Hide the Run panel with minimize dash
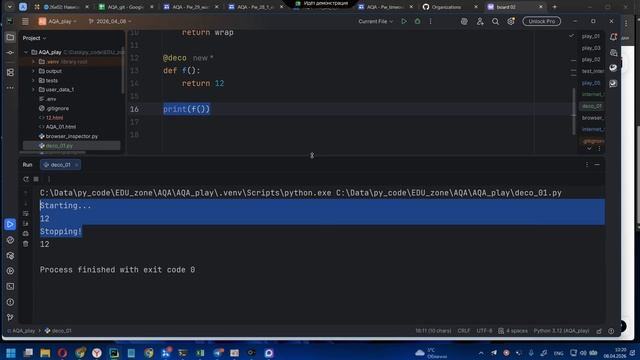The height and width of the screenshot is (360, 640). tap(597, 164)
